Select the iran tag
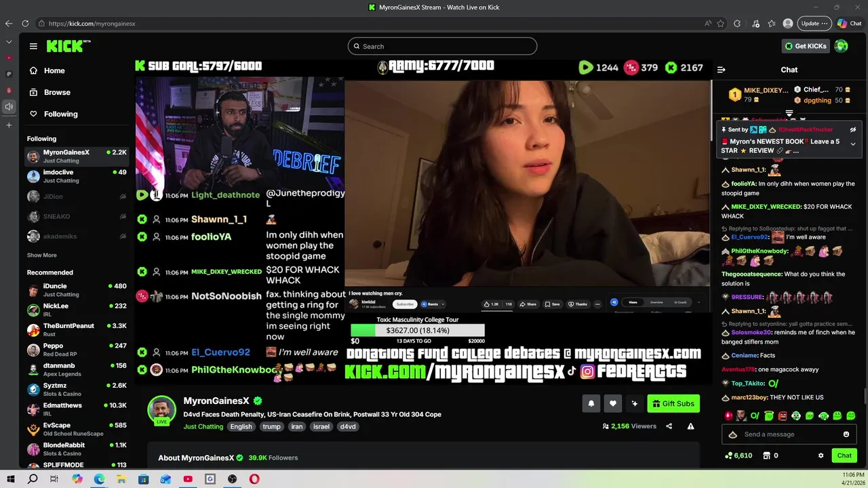Screen dimensions: 868x488 296,426
